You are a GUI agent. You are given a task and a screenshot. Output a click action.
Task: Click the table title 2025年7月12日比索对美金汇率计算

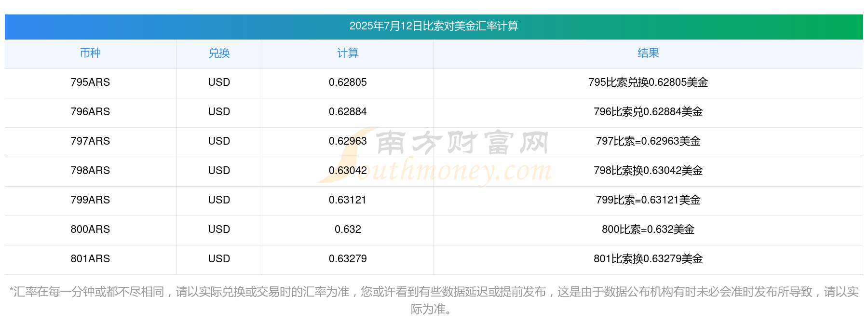pyautogui.click(x=434, y=26)
